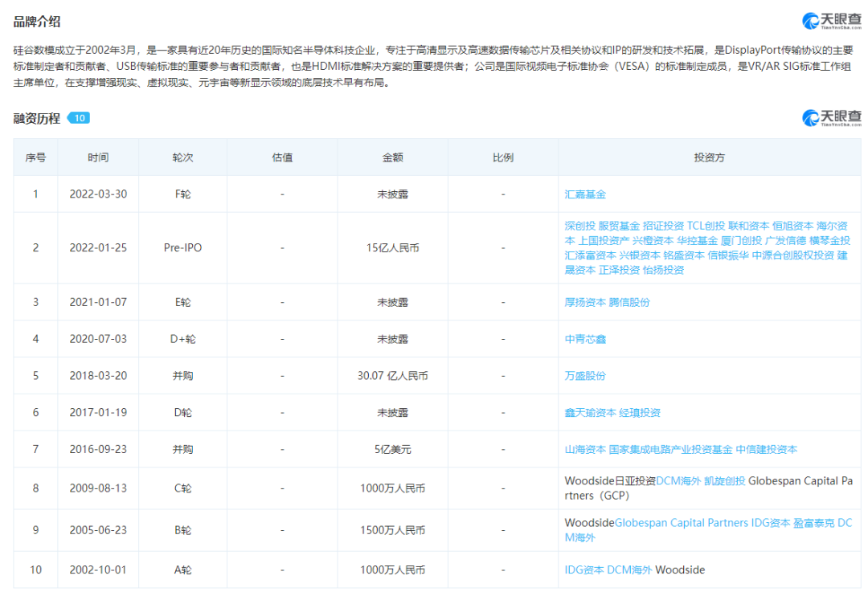Open investor link 信银振华

coord(728,255)
